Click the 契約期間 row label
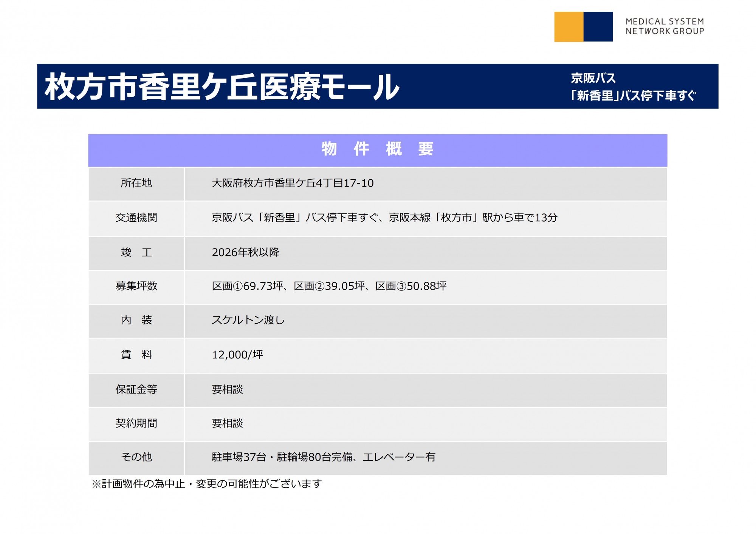Viewport: 756px width, 534px height. [136, 423]
